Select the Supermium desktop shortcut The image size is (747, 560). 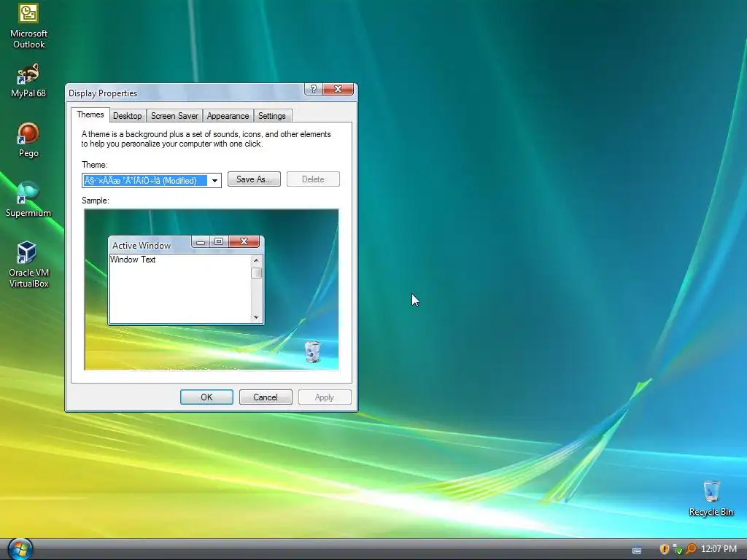28,200
